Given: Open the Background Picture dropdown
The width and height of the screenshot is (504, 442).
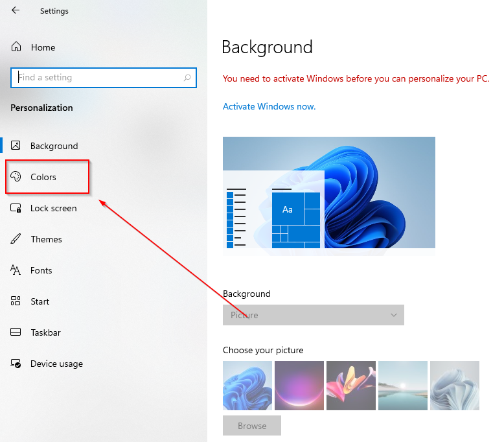Looking at the screenshot, I should 313,315.
